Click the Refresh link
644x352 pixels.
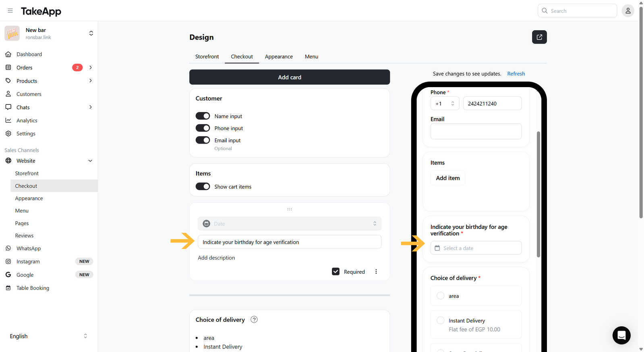pyautogui.click(x=516, y=73)
